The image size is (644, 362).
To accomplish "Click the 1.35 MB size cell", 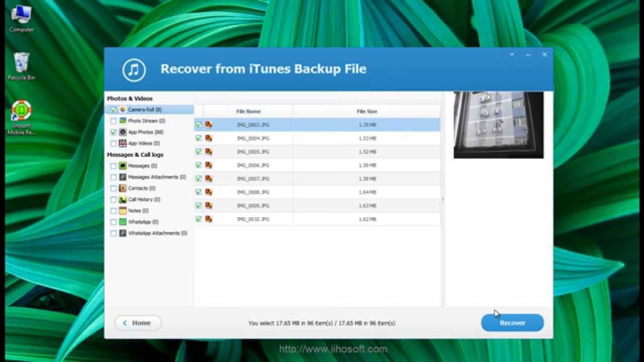I will (367, 125).
